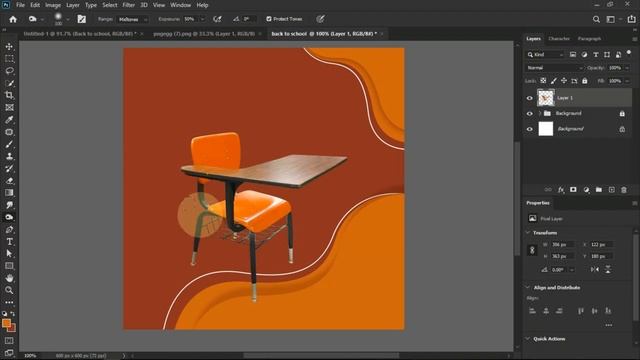Click the foreground orange color swatch
The image size is (640, 360).
click(x=6, y=324)
